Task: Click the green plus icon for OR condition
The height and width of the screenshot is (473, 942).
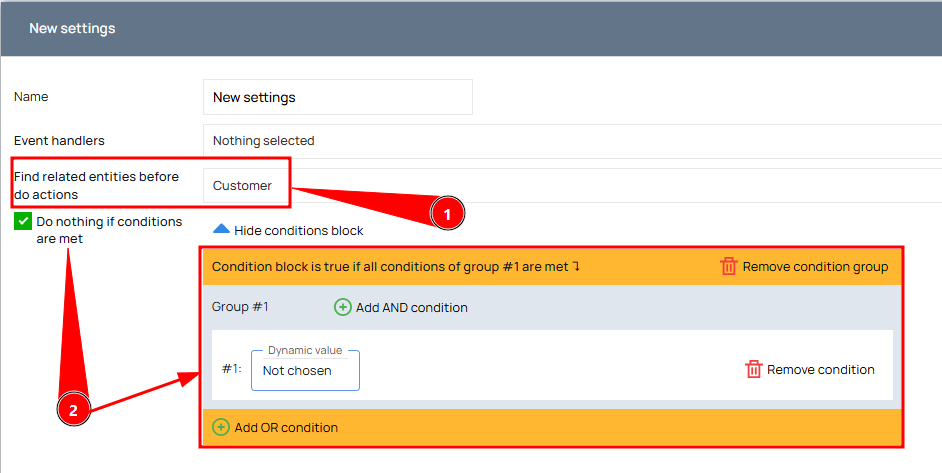Action: pos(221,427)
